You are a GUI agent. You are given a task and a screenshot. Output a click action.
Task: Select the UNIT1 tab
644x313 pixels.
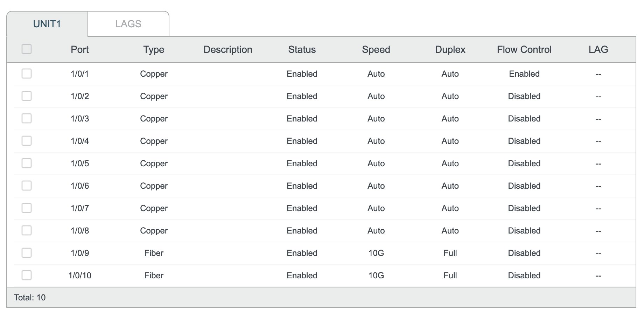coord(47,24)
